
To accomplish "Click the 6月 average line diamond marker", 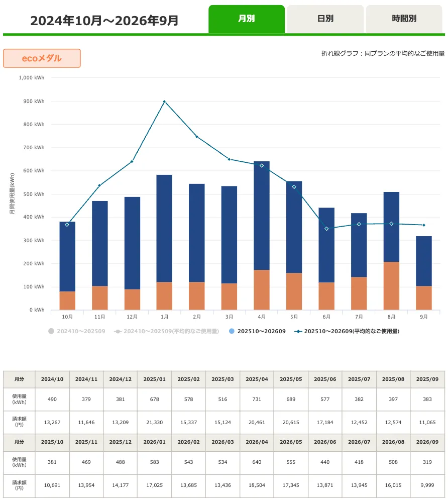I will coord(326,229).
